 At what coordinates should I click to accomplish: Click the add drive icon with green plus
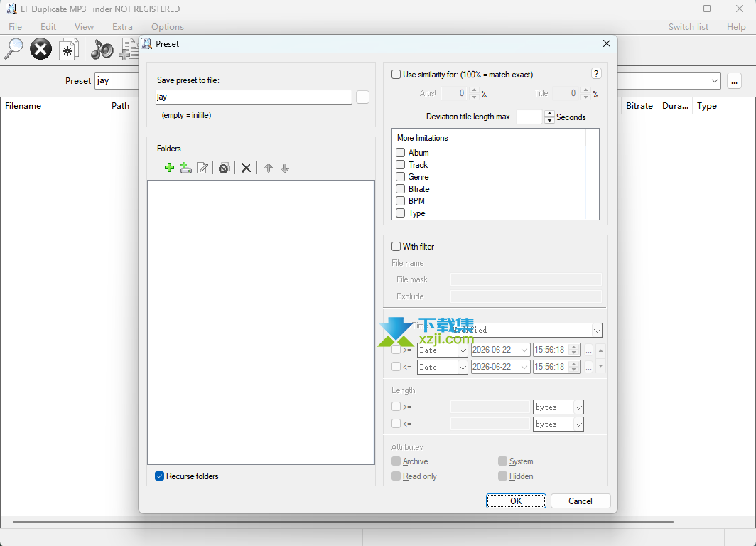click(x=185, y=168)
